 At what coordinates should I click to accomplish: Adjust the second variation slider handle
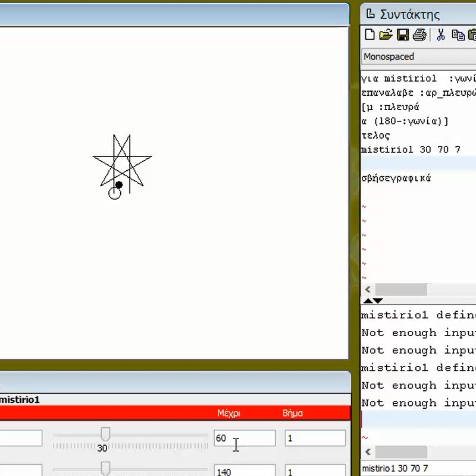pyautogui.click(x=105, y=468)
